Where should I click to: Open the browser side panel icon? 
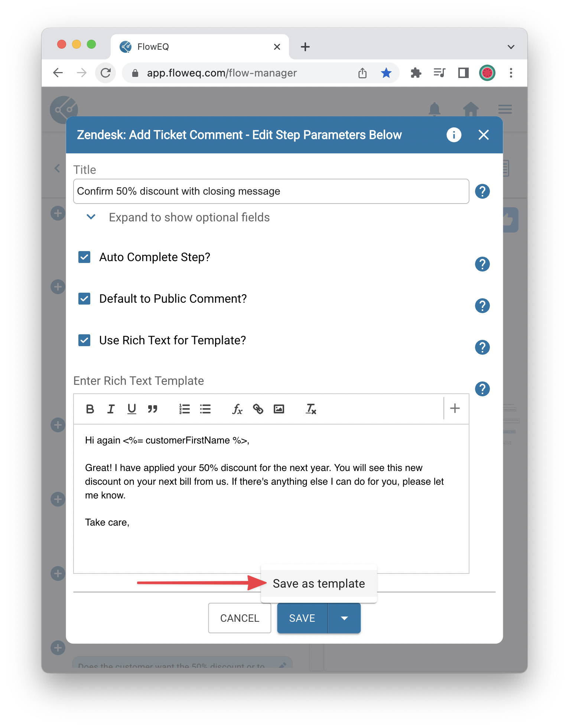pyautogui.click(x=464, y=73)
